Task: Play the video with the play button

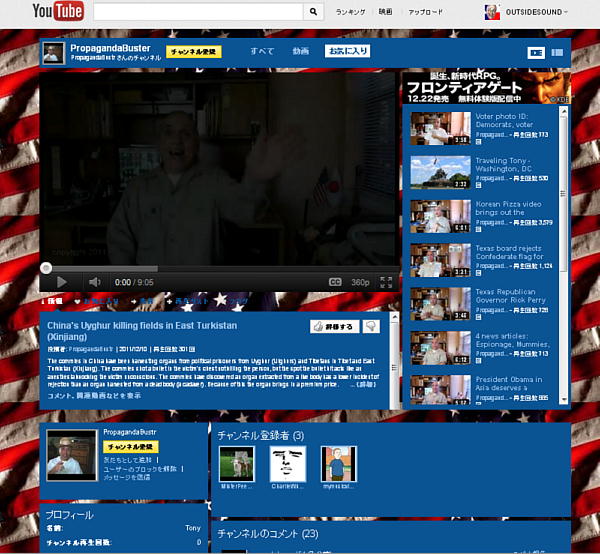Action: [x=61, y=282]
